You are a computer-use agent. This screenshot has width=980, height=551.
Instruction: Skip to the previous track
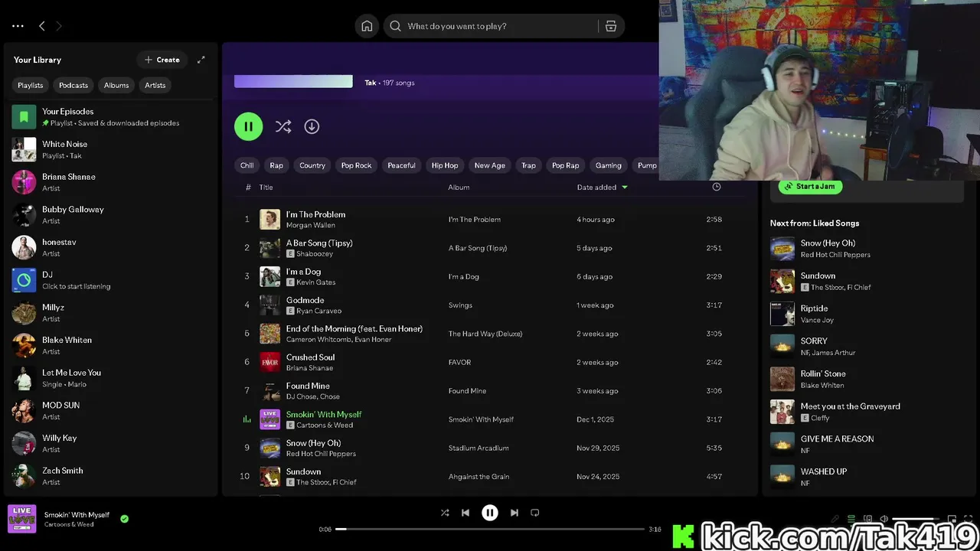coord(465,513)
